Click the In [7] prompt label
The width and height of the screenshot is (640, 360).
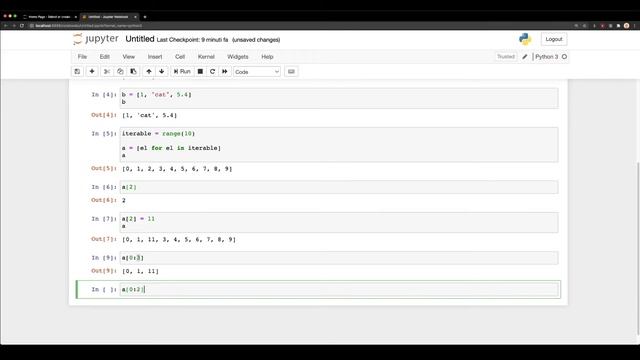104,219
